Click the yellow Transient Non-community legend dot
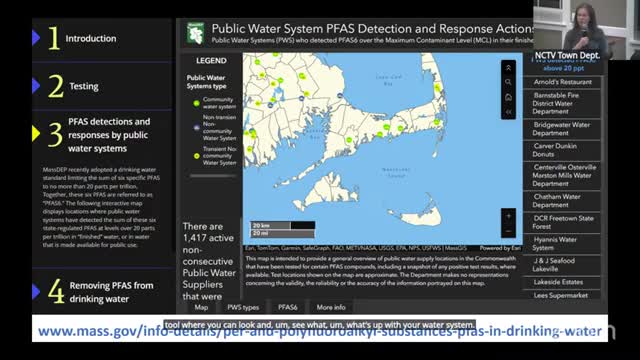The width and height of the screenshot is (640, 360). [196, 156]
